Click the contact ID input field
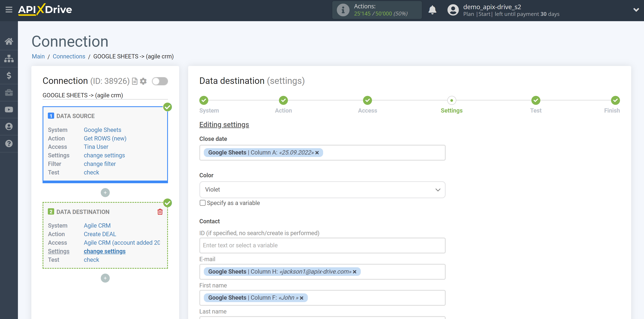 click(322, 246)
